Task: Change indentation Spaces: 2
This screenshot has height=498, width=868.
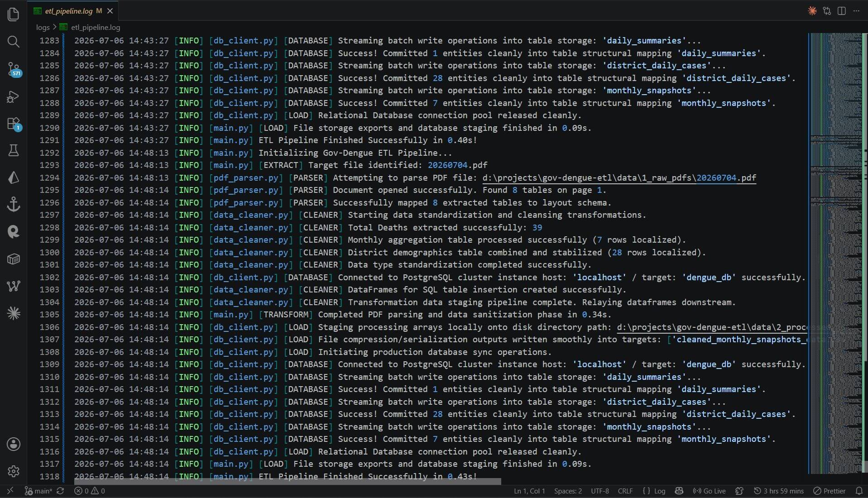Action: point(568,491)
